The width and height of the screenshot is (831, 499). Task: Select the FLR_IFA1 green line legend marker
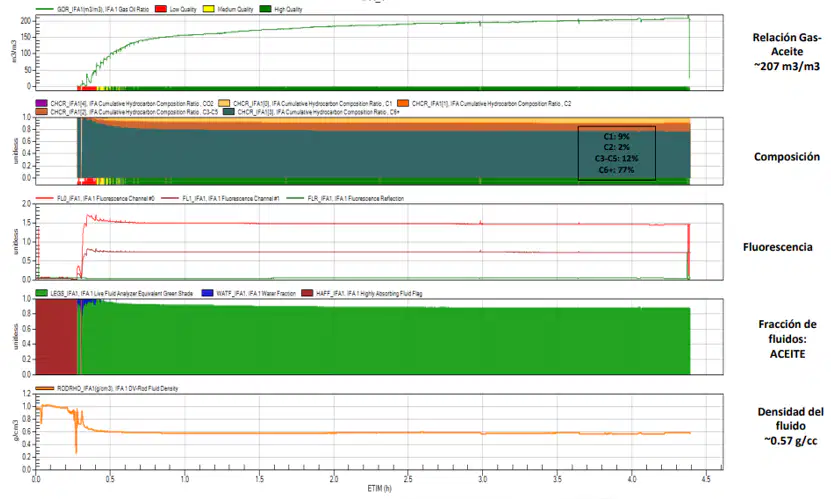pyautogui.click(x=296, y=198)
